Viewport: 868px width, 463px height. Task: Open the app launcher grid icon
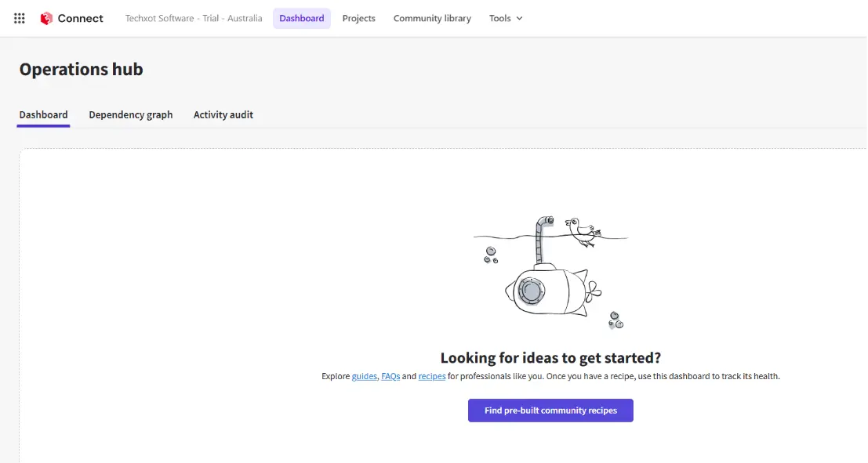tap(20, 18)
